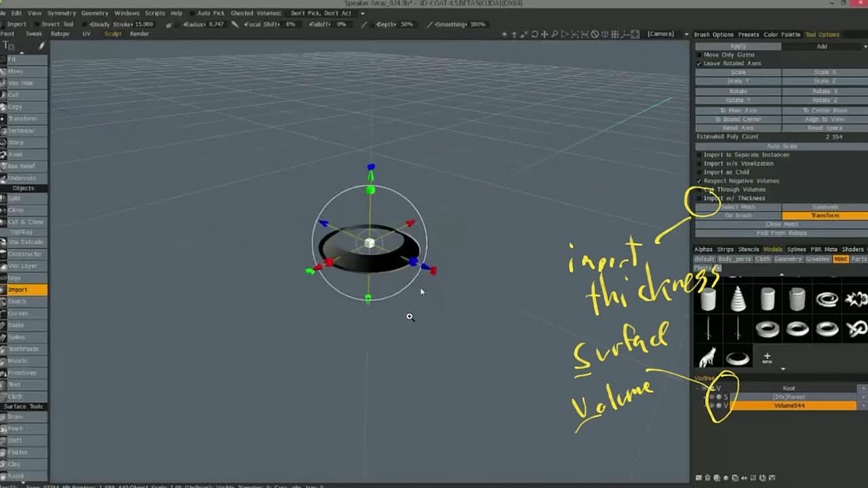Screen dimensions: 868x488
Task: Select the Cut & Clone tool
Action: coord(24,222)
